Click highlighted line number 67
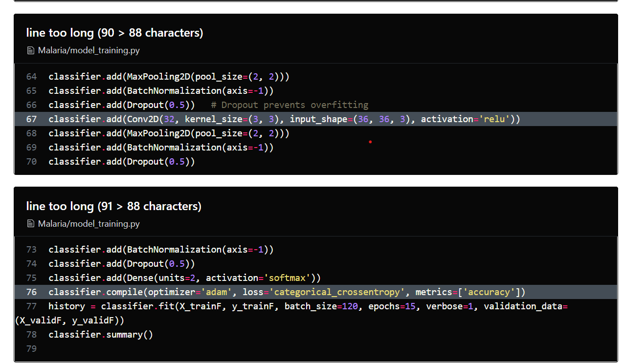 [x=31, y=119]
